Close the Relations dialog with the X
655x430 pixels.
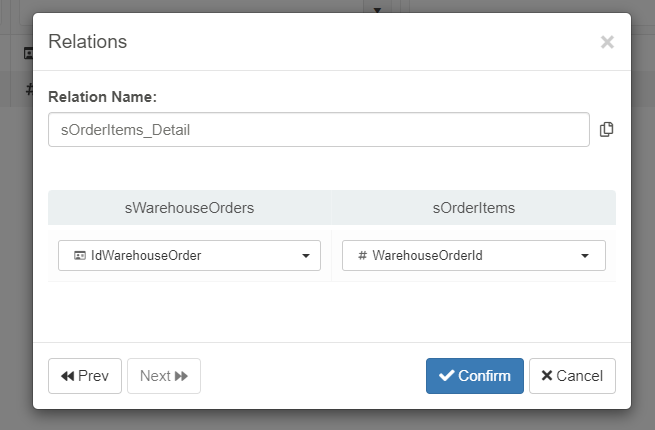tap(606, 42)
